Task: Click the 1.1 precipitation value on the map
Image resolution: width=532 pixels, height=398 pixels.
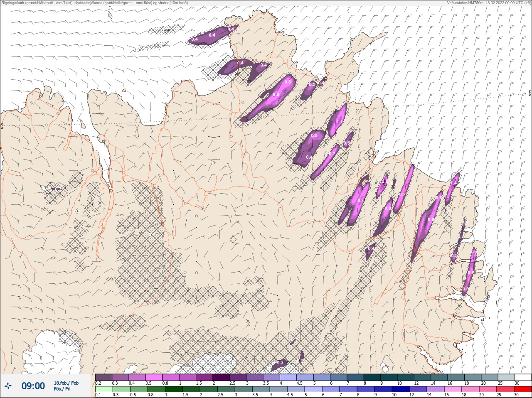Action: (x=340, y=122)
